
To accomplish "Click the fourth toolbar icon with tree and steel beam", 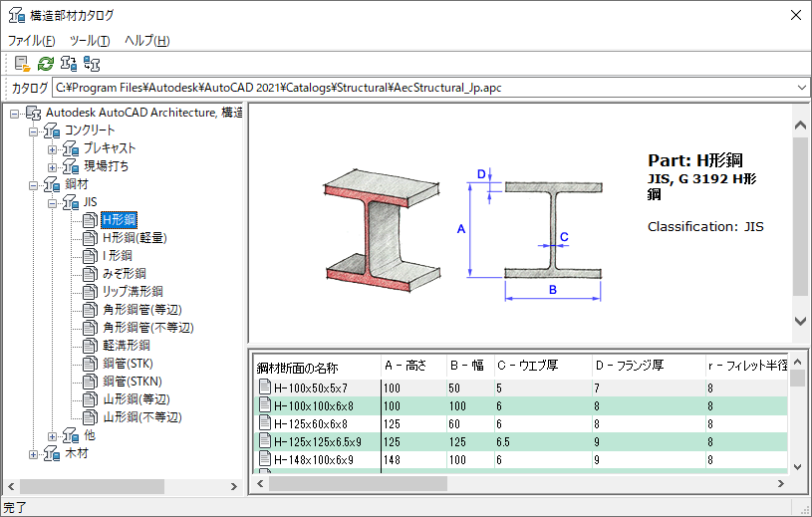I will tap(92, 64).
